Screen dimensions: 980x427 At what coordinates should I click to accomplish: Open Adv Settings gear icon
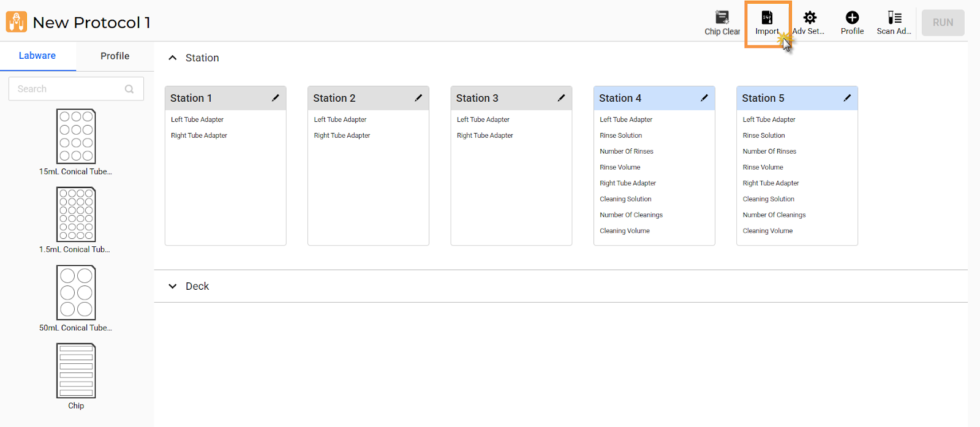(810, 18)
